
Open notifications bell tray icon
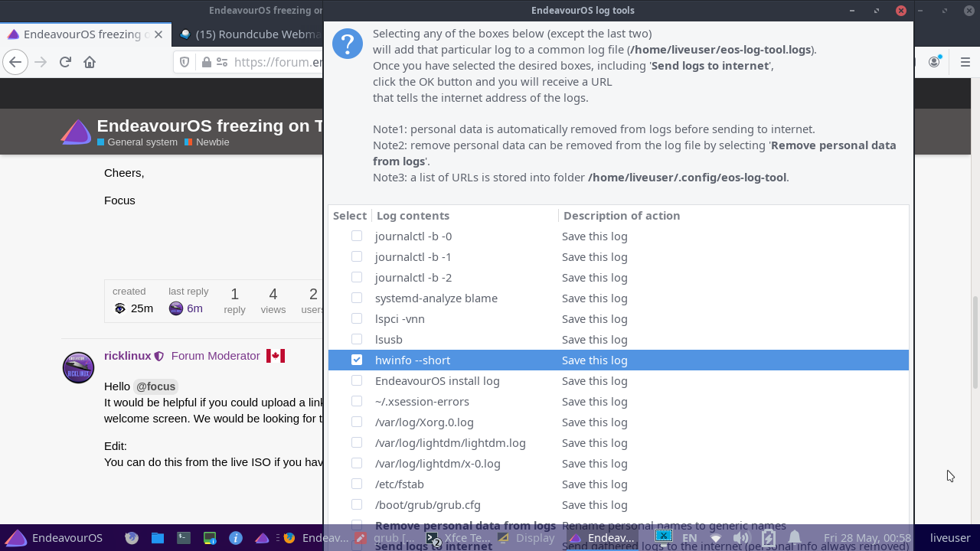(795, 538)
